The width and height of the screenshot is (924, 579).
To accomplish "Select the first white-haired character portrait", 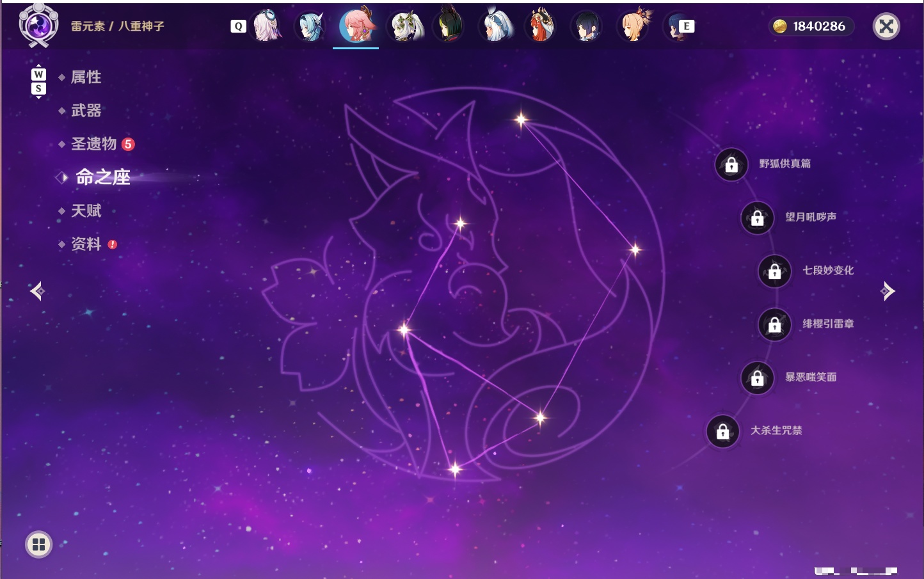I will pos(267,26).
